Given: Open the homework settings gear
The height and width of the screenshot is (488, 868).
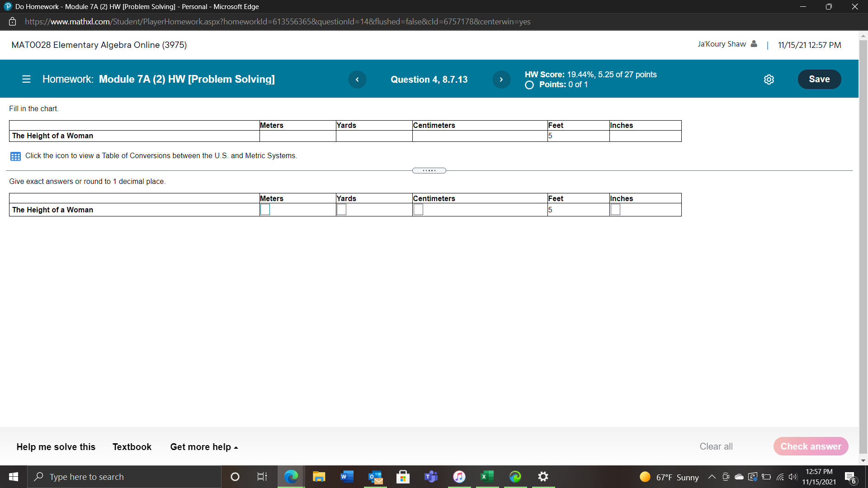Looking at the screenshot, I should pos(769,79).
